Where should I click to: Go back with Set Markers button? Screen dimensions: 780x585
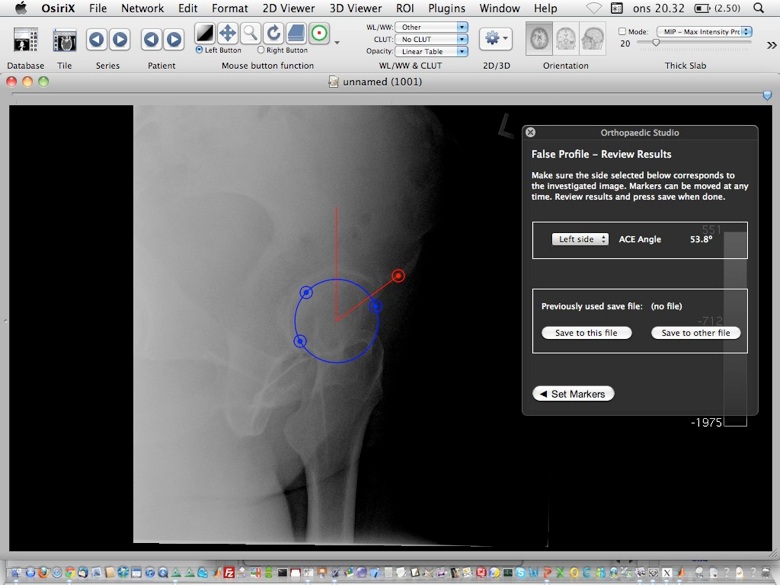(x=573, y=394)
